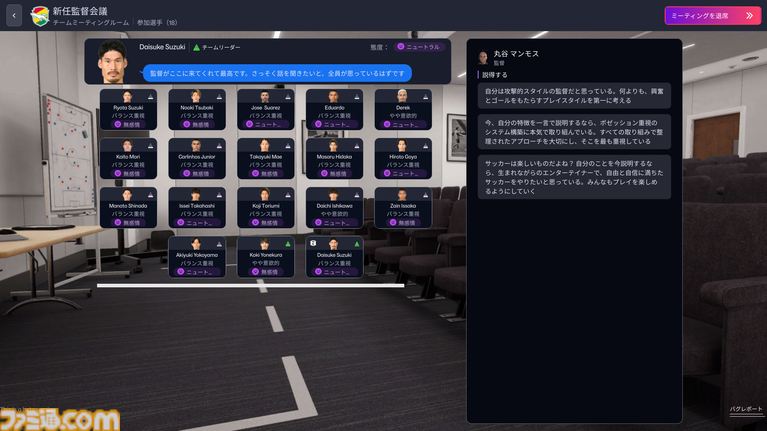Select the 'football is fun' entertainer response

coord(573,176)
